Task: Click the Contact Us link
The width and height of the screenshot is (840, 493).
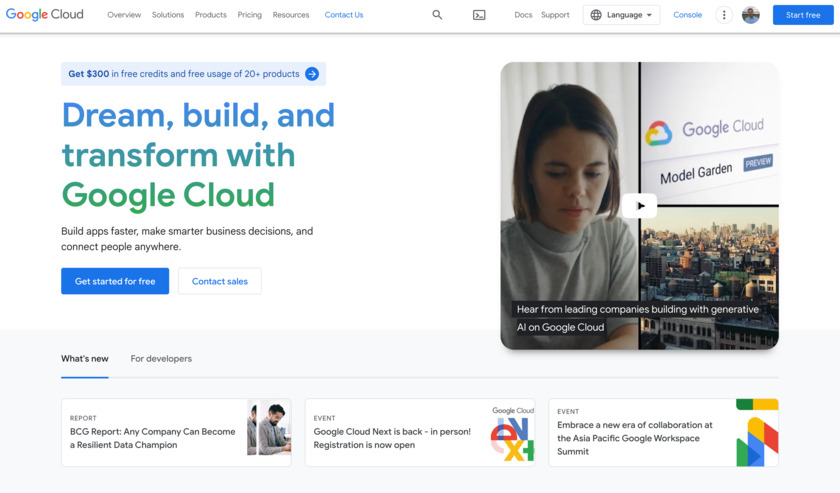Action: coord(344,15)
